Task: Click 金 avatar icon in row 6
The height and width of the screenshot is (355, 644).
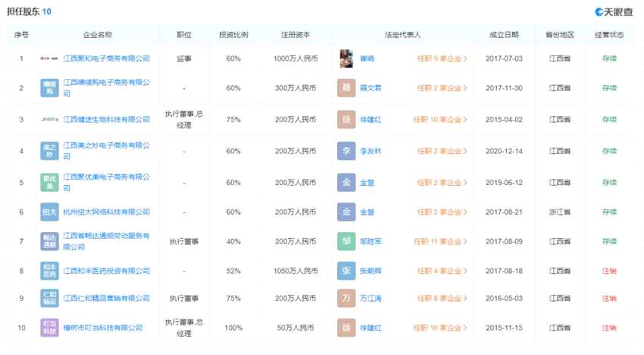Action: [346, 212]
